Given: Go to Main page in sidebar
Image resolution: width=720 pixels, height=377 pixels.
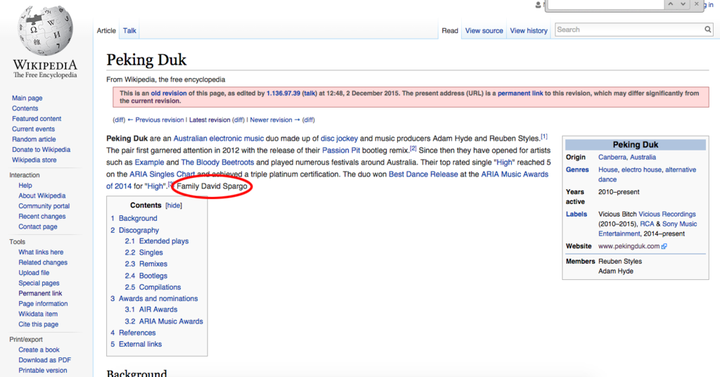Looking at the screenshot, I should [27, 98].
